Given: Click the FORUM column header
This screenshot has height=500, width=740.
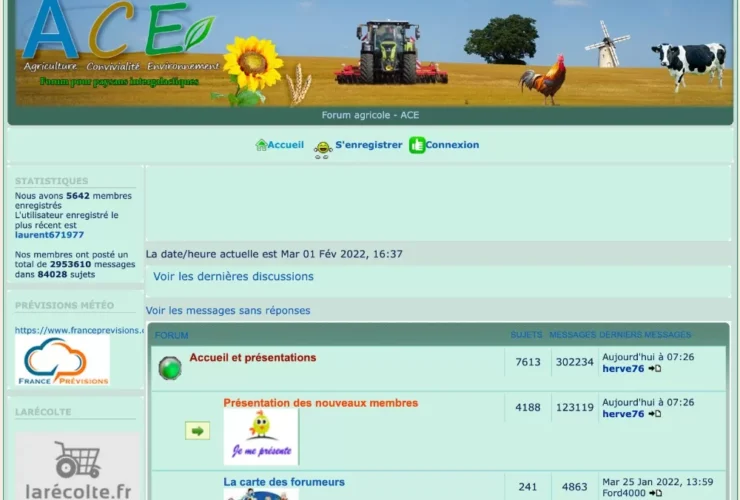Looking at the screenshot, I should coord(171,336).
